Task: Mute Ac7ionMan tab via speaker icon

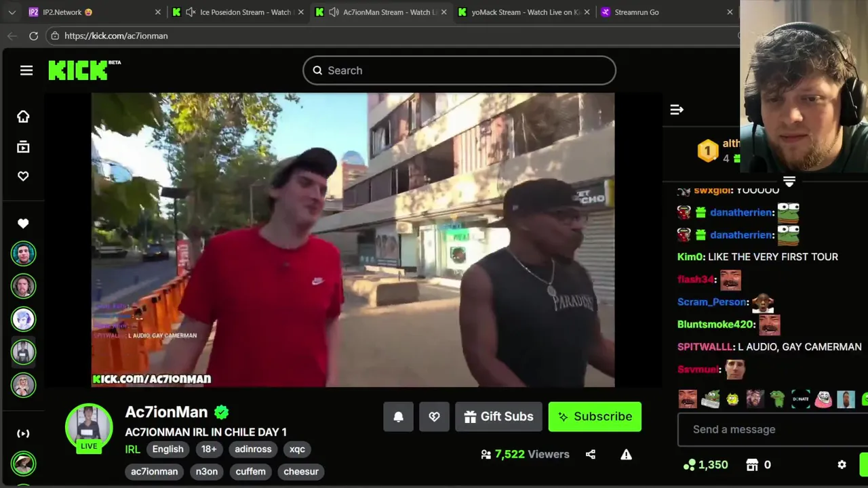Action: click(x=334, y=12)
